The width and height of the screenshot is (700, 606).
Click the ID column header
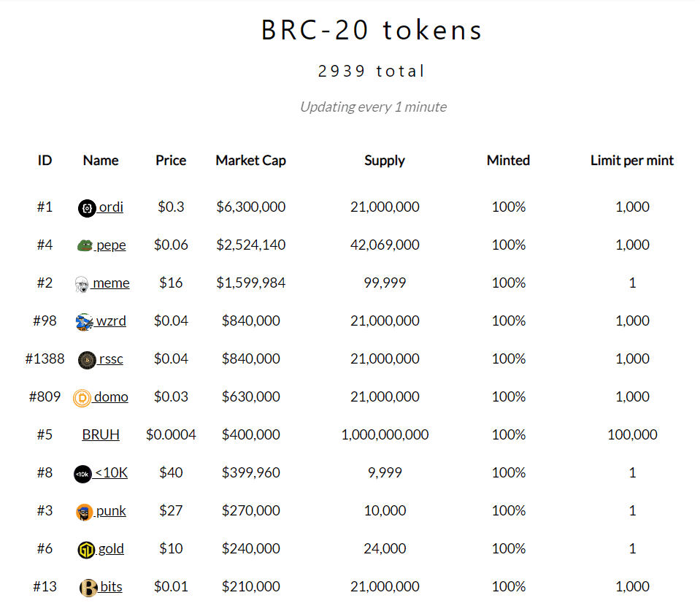click(x=45, y=160)
